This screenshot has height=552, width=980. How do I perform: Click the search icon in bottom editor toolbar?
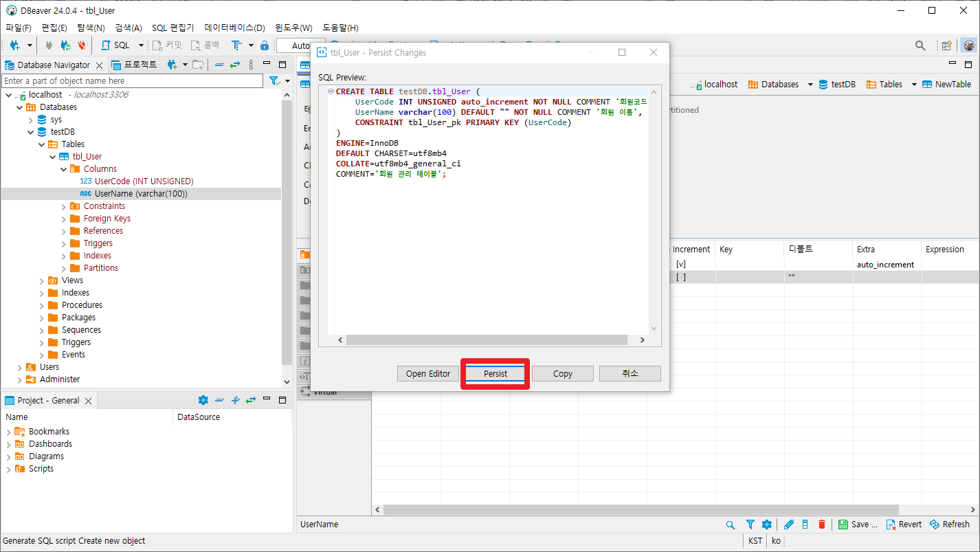coord(731,525)
